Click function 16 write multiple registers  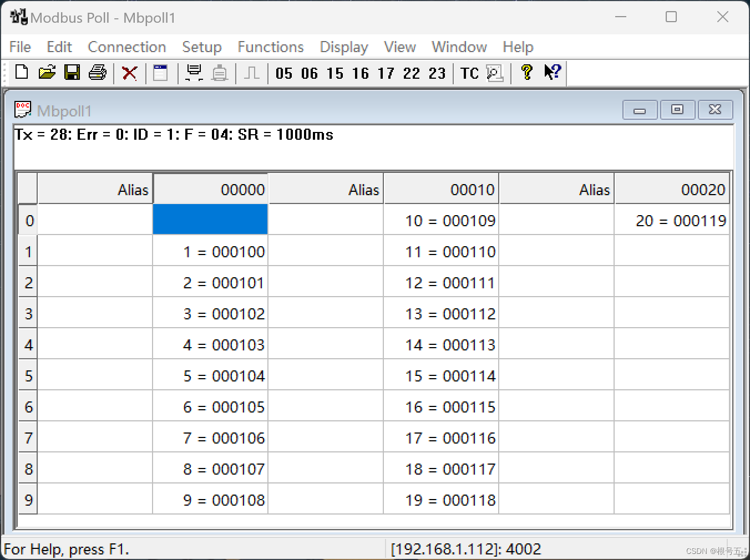pos(361,73)
